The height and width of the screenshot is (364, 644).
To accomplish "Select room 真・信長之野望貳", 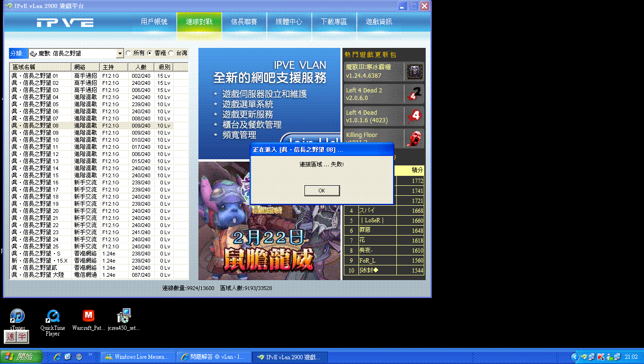I will tap(92, 268).
